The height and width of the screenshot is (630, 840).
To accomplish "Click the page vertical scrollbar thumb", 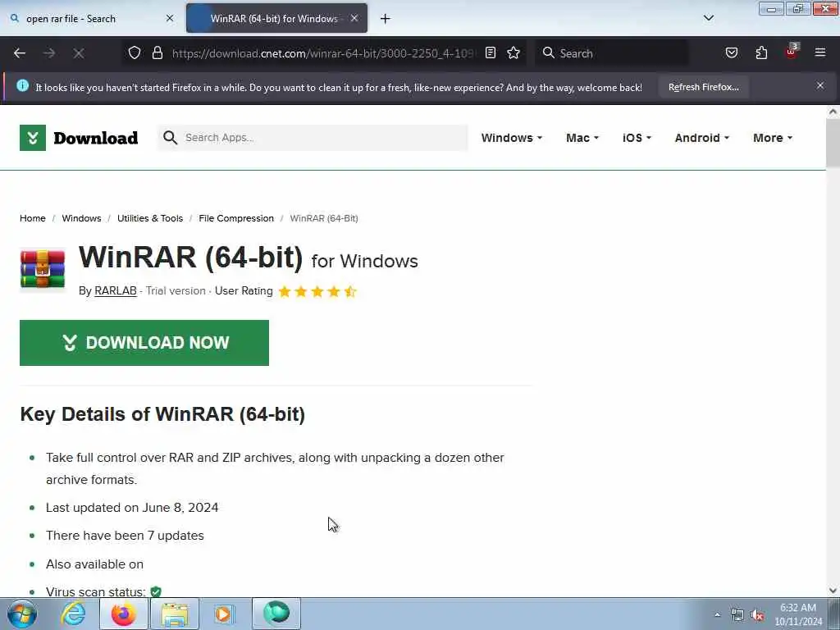I will point(833,143).
